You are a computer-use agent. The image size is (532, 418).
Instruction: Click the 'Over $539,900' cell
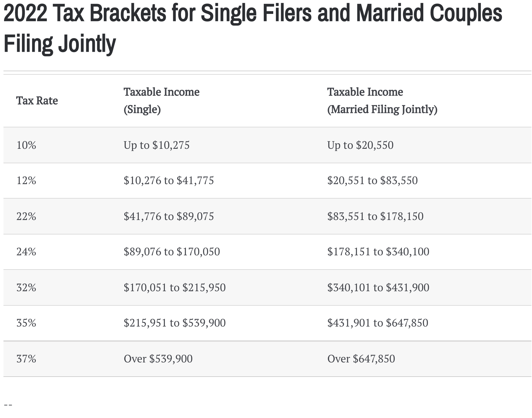[x=158, y=359]
